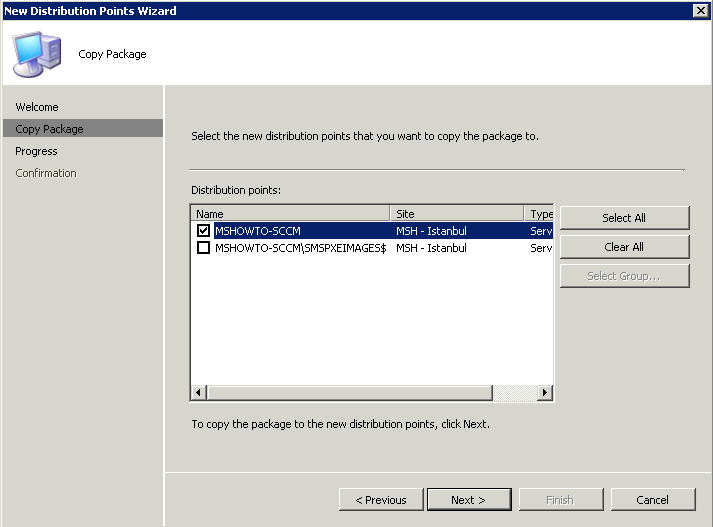Screen dimensions: 713x527
Task: Select the Progress step in sidebar
Action: click(36, 151)
